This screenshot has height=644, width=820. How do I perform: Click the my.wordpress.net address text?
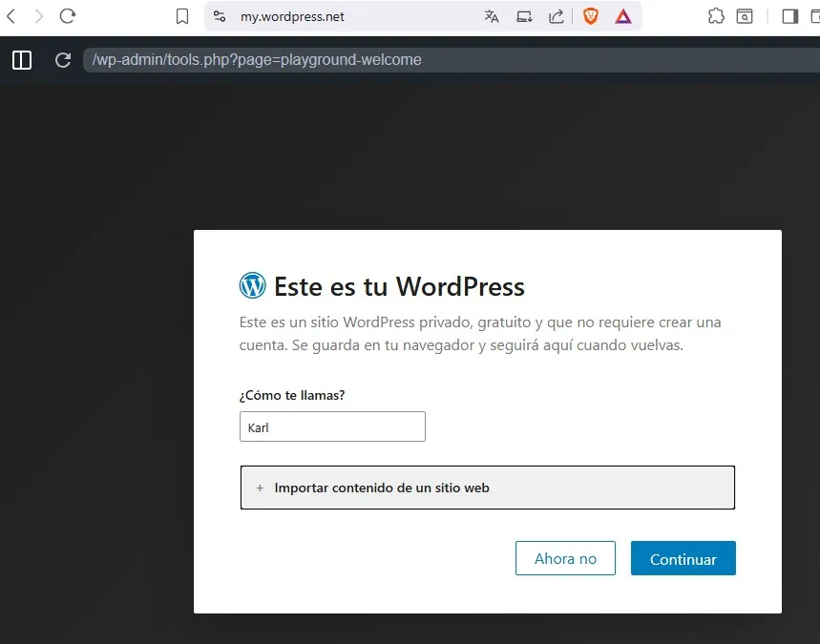[292, 16]
